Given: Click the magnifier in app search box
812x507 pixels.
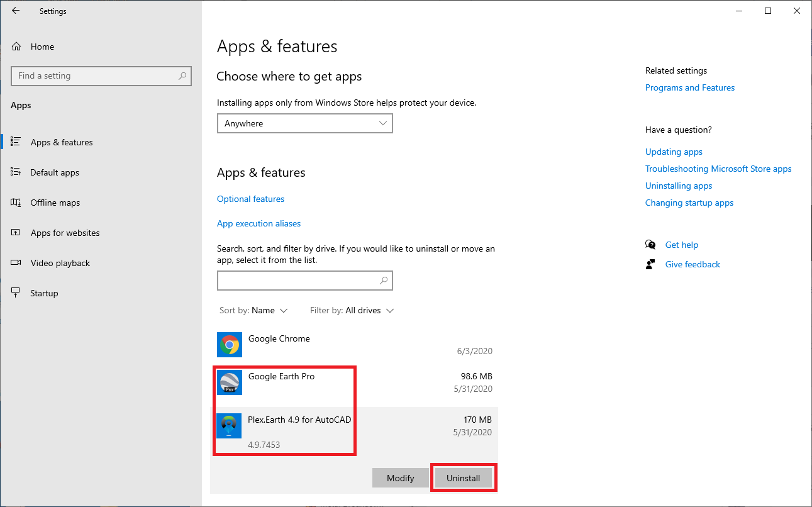Looking at the screenshot, I should tap(384, 281).
